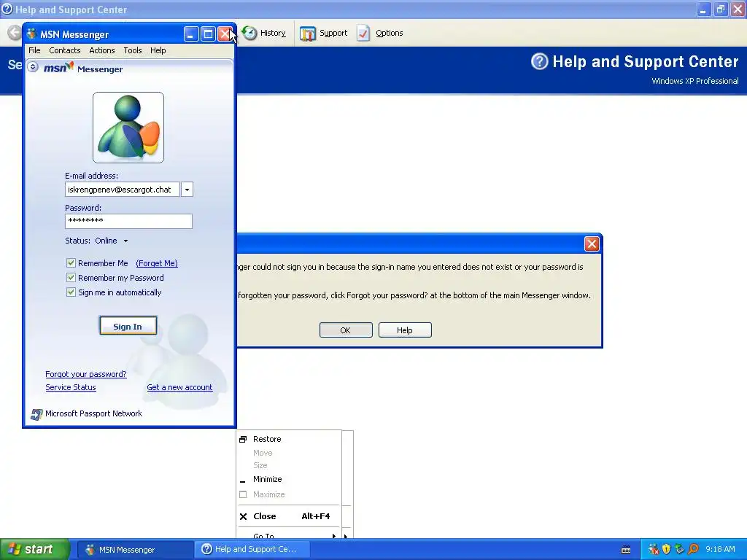Image resolution: width=747 pixels, height=560 pixels.
Task: Open the Help menu in MSN Messenger
Action: 158,50
